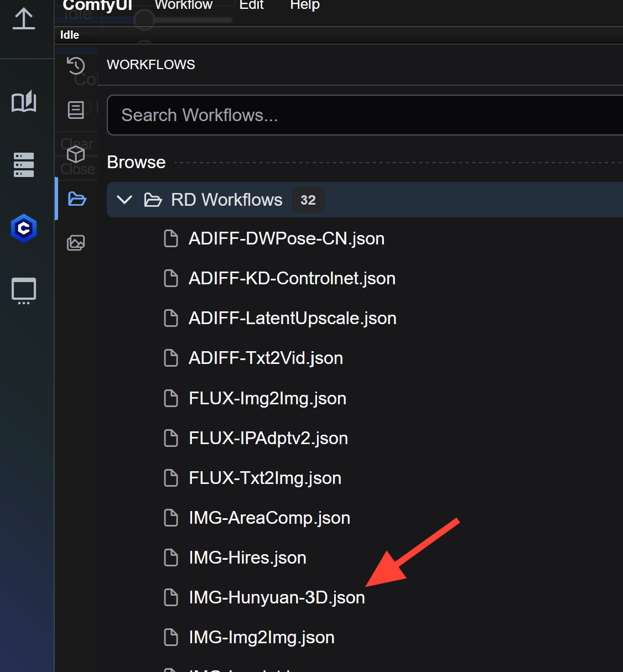Image resolution: width=623 pixels, height=672 pixels.
Task: Select the ComfyUI logo icon in the sidebar
Action: pyautogui.click(x=23, y=228)
